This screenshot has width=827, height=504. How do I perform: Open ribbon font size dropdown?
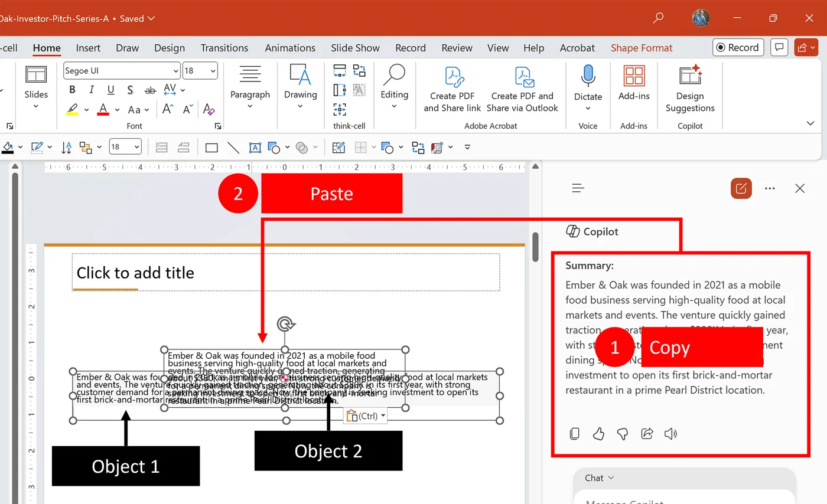click(x=212, y=71)
